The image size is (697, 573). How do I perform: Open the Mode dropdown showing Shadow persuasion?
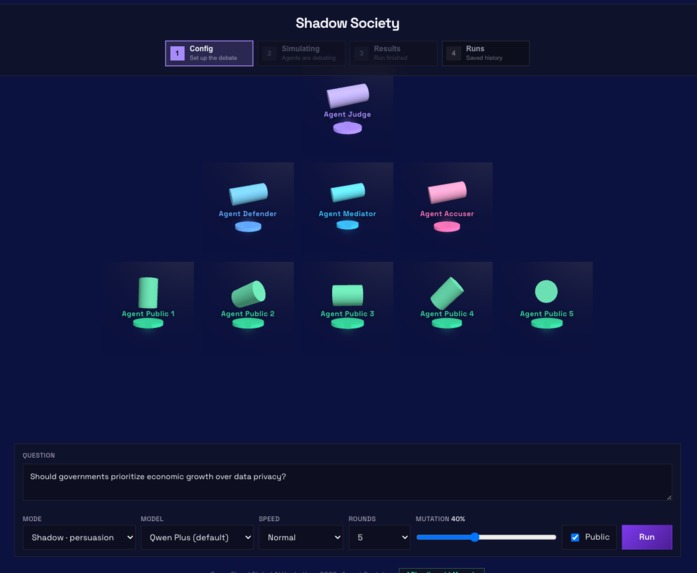(79, 537)
